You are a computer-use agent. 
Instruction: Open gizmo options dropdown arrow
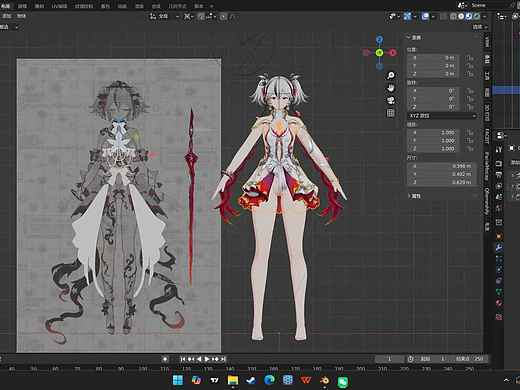(415, 16)
